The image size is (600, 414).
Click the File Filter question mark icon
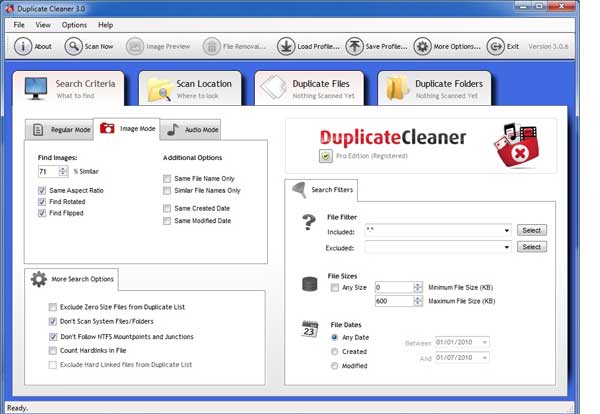click(309, 222)
